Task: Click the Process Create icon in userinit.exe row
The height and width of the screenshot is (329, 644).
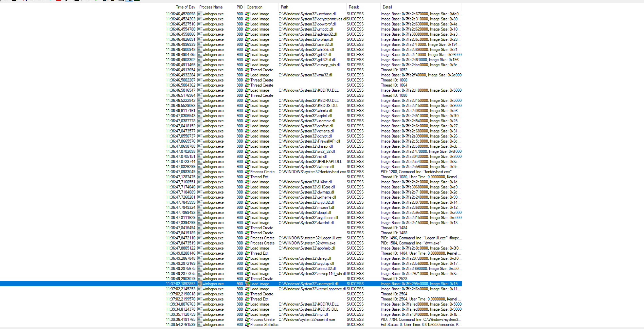Action: (247, 319)
